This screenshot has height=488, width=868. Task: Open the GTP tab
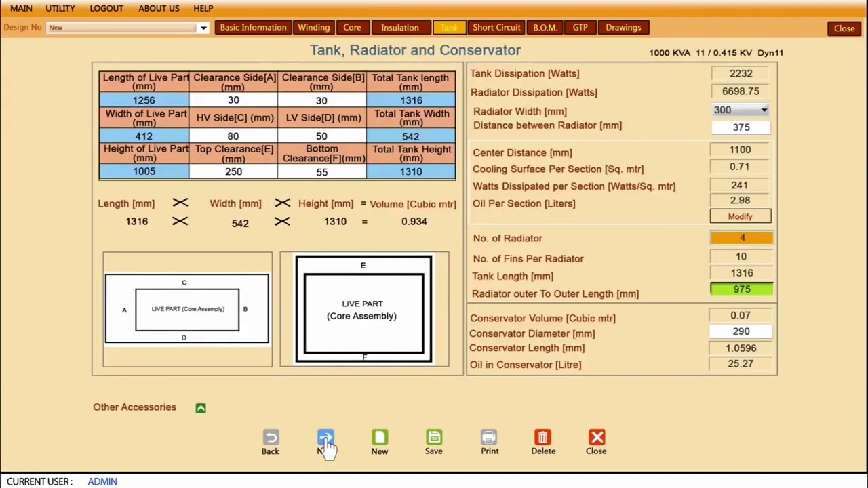click(x=580, y=28)
